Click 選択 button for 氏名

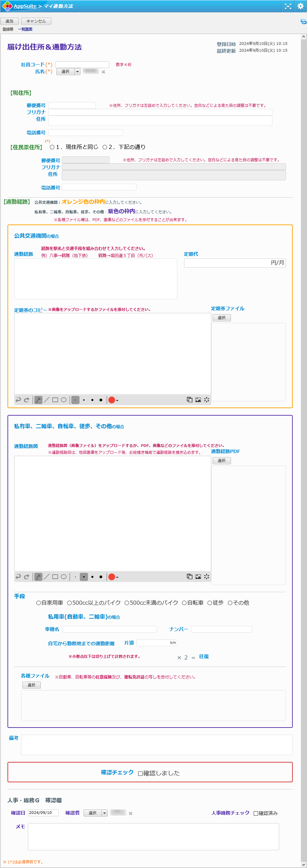66,71
